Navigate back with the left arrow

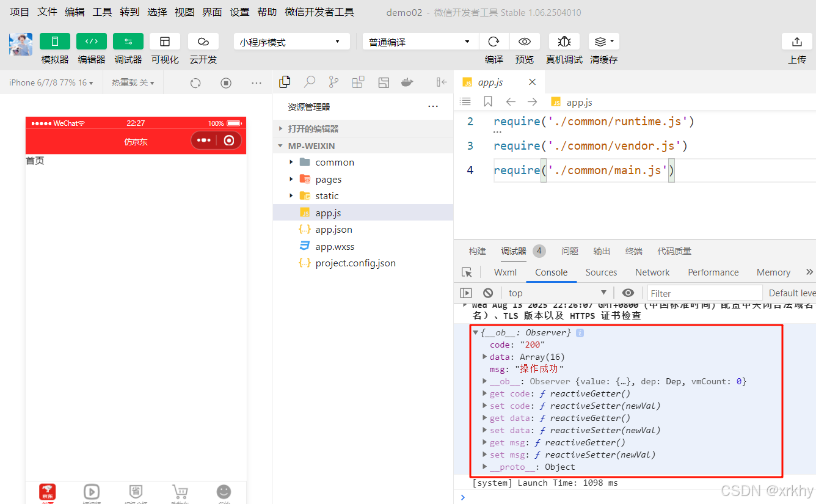(x=511, y=102)
